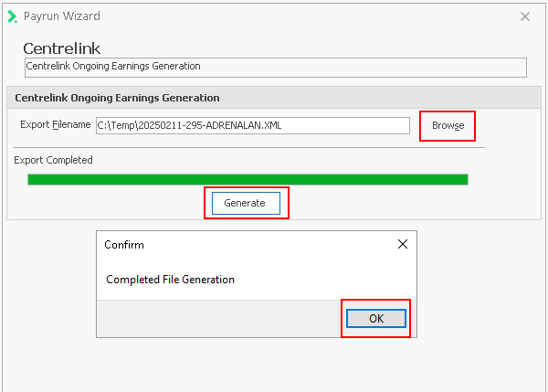Dismiss the Confirm dialog with its X
The width and height of the screenshot is (548, 392).
[x=402, y=245]
